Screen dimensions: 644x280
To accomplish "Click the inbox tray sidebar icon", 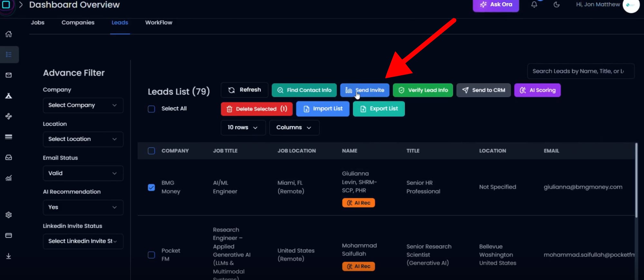I will (x=9, y=158).
